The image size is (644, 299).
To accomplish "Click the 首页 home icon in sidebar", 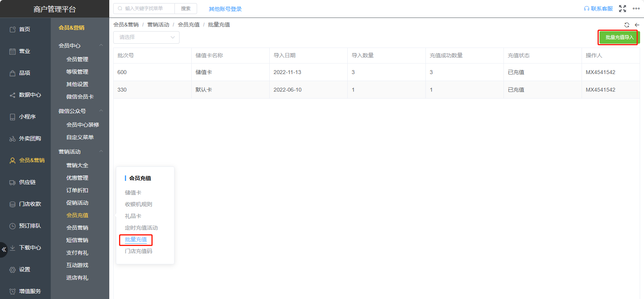I will [12, 29].
